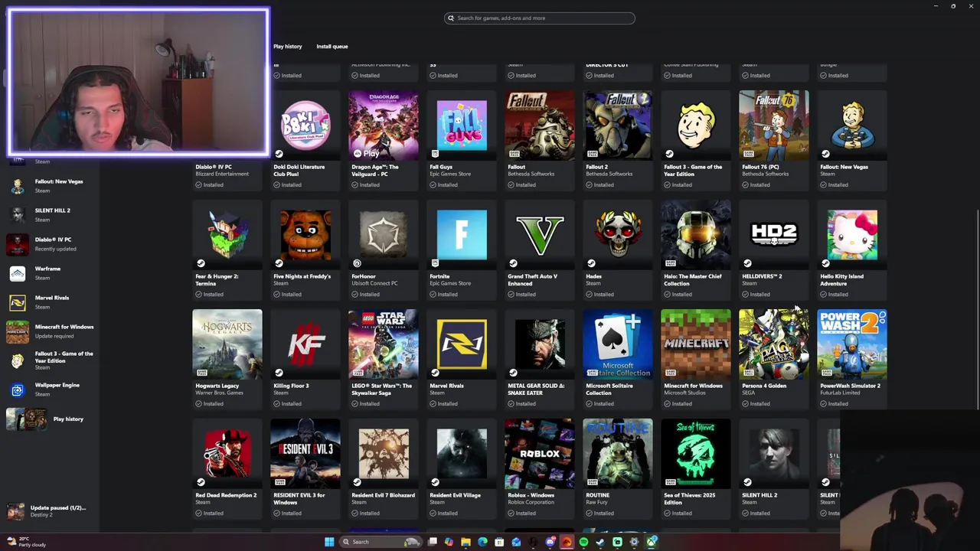Open Fallout 76 (PC) game cover
This screenshot has height=551, width=980.
pos(774,126)
